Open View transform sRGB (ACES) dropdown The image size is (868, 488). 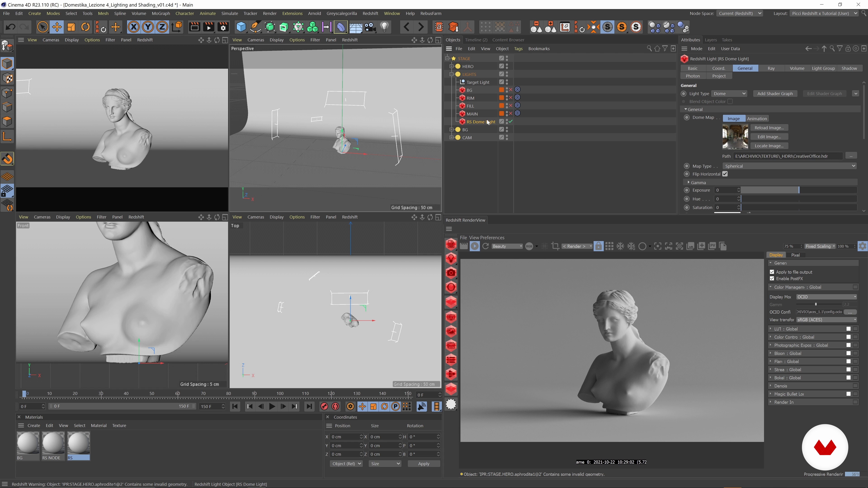click(x=827, y=320)
